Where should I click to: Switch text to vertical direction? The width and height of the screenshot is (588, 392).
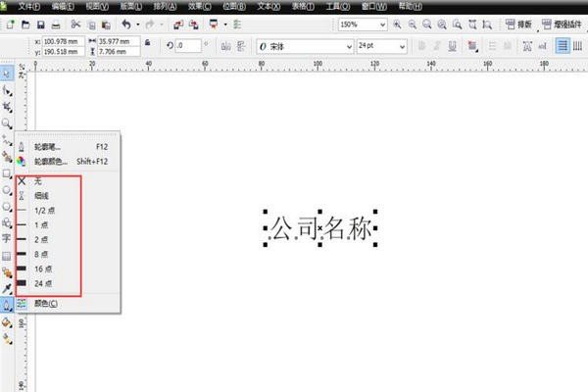click(x=579, y=45)
